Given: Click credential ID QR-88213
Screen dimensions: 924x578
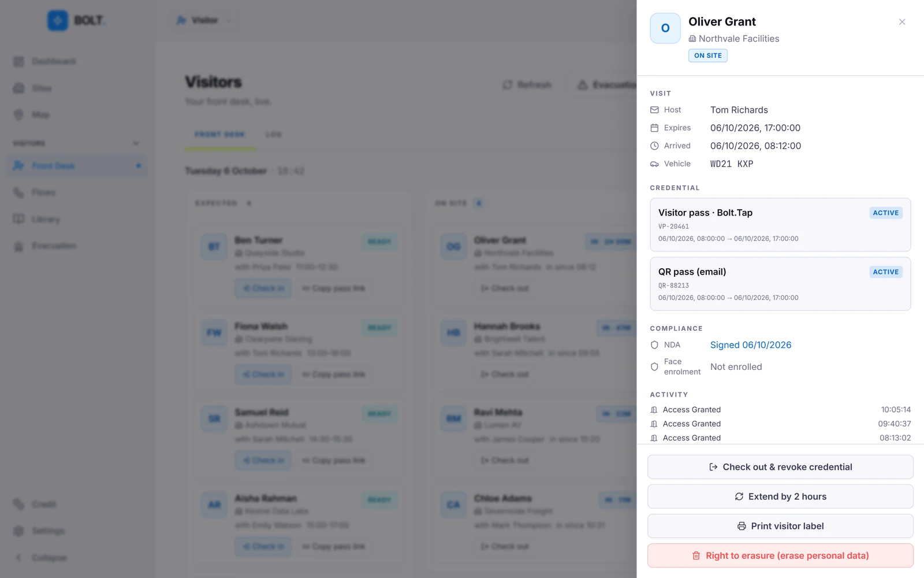Looking at the screenshot, I should [x=673, y=286].
